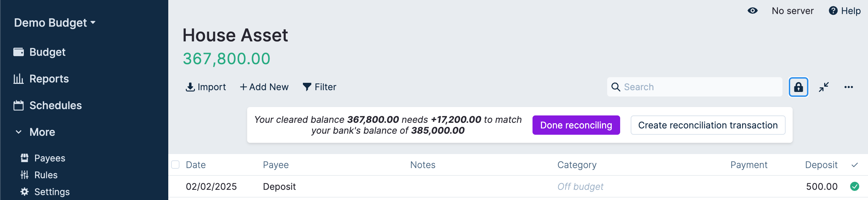
Task: Click the Help question mark icon
Action: click(833, 11)
